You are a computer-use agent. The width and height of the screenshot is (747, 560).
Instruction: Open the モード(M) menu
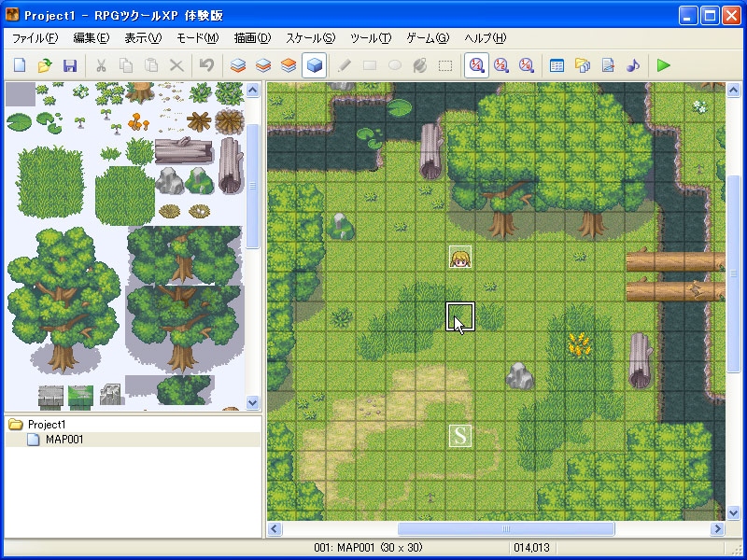[197, 38]
